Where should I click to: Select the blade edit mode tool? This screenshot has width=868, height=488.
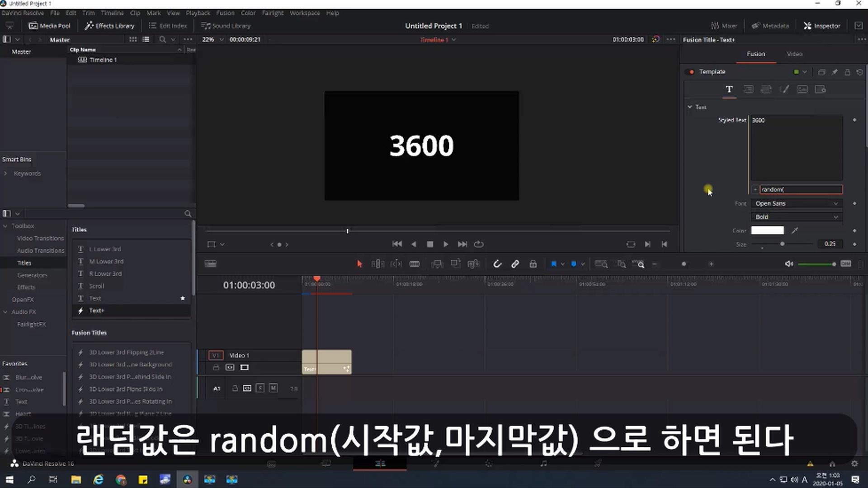click(x=415, y=264)
